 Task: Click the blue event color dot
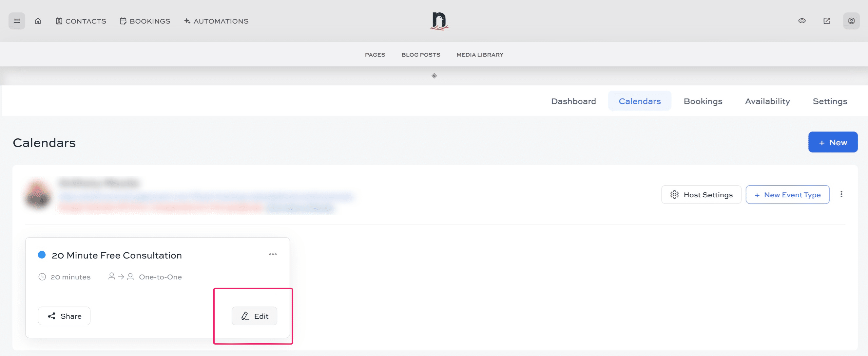(x=42, y=255)
